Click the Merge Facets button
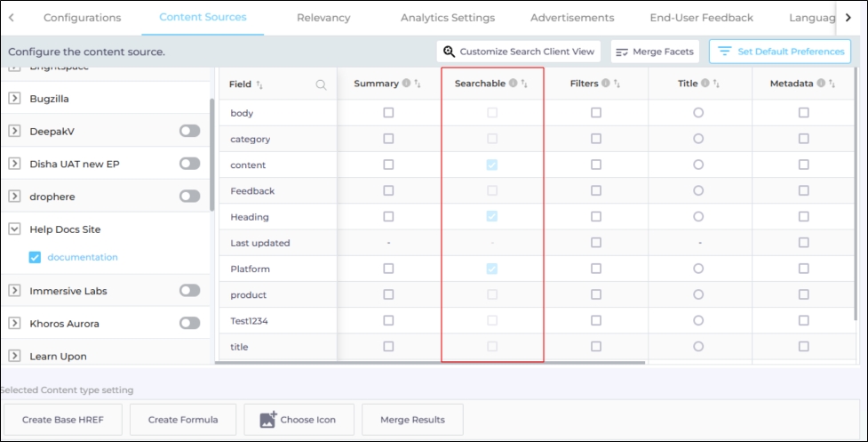 [x=655, y=52]
